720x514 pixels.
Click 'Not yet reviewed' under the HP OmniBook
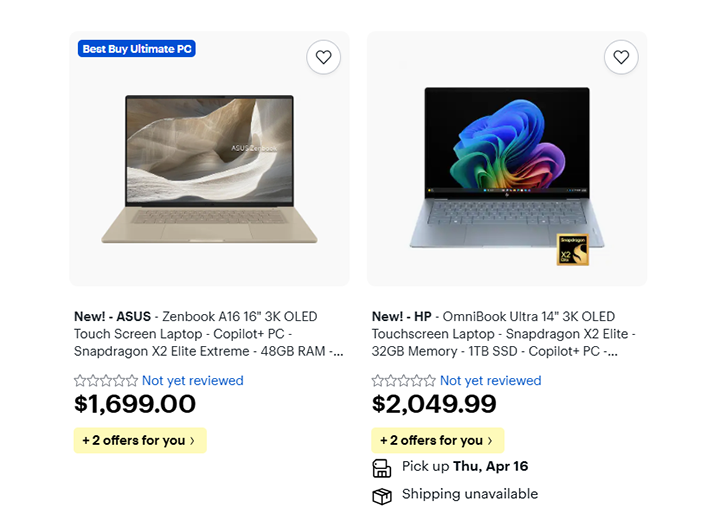491,381
